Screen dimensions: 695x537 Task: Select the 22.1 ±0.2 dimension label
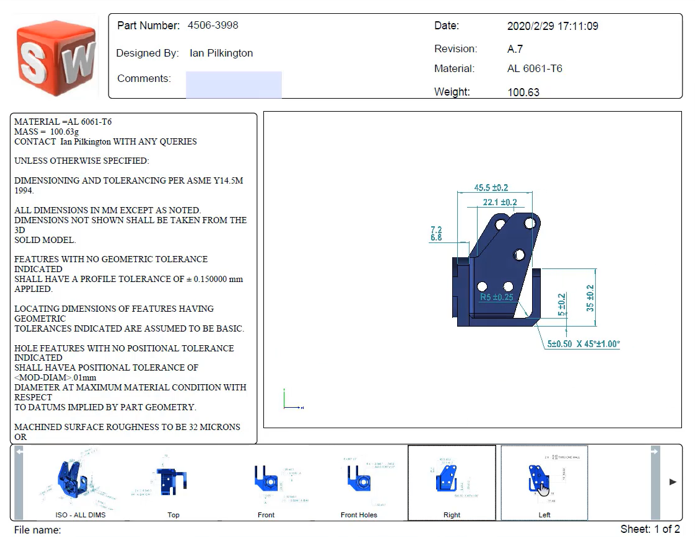[x=500, y=202]
